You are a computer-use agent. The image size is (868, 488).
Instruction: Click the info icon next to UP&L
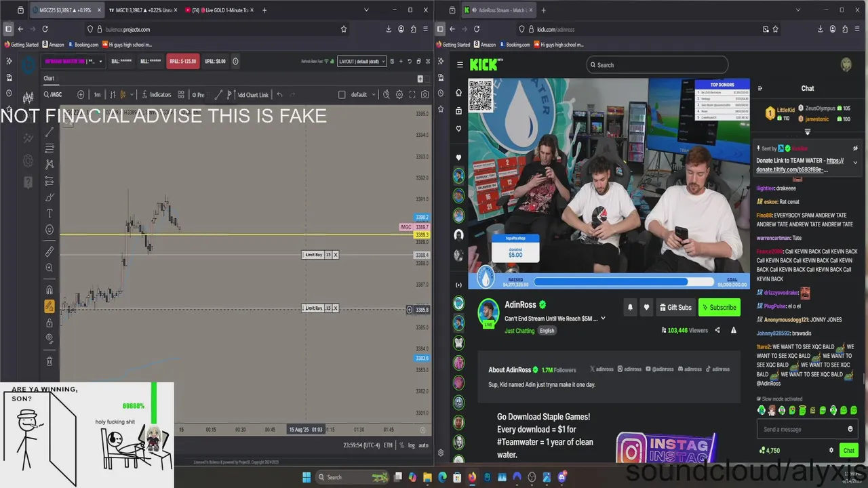click(x=235, y=61)
